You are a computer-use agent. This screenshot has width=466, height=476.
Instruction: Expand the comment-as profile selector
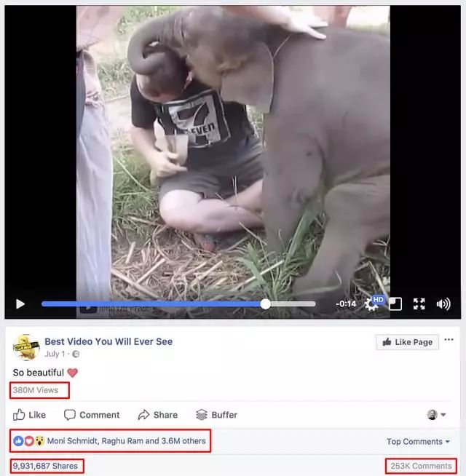click(x=437, y=415)
